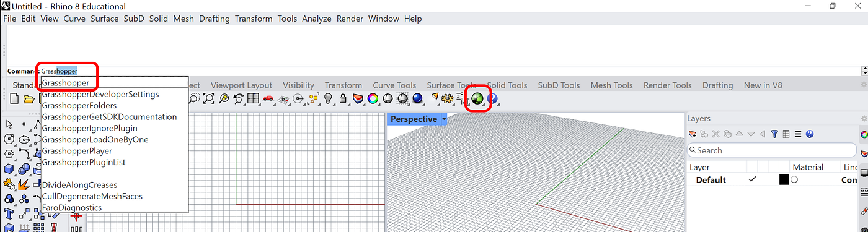This screenshot has width=868, height=232.
Task: Click the Options gear icon in toolbar
Action: tap(448, 98)
